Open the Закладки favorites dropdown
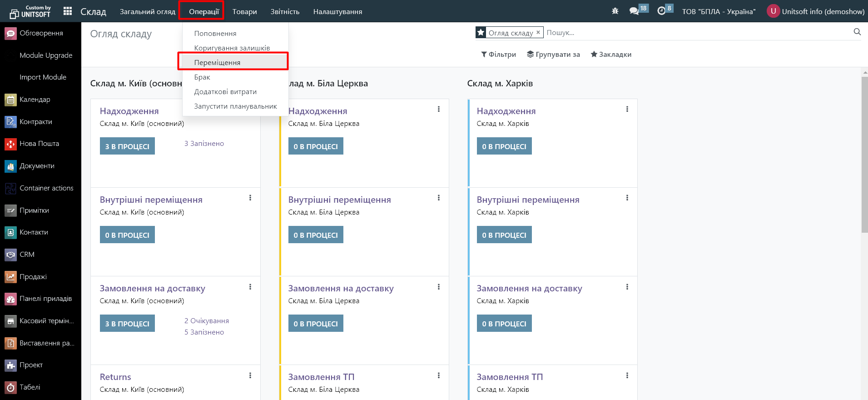 (611, 55)
